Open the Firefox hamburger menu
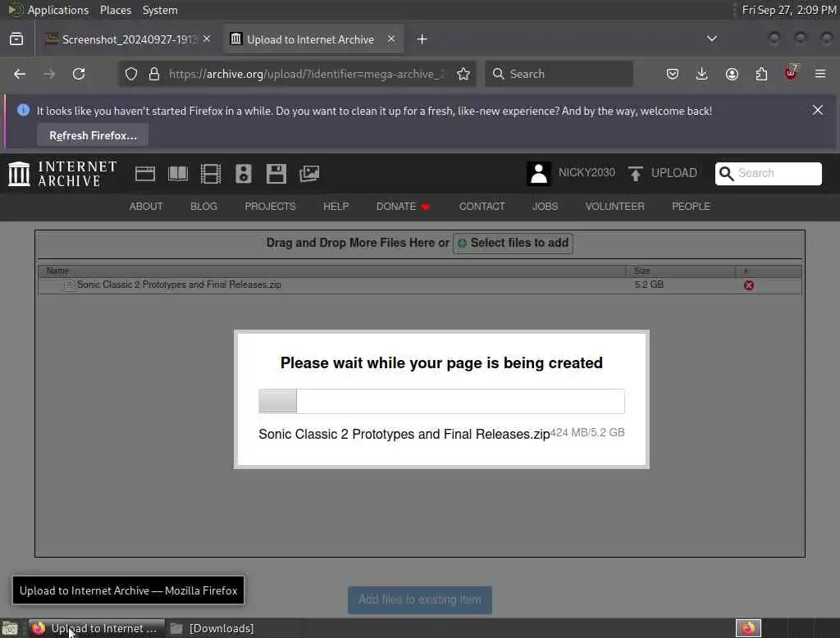 coord(820,74)
